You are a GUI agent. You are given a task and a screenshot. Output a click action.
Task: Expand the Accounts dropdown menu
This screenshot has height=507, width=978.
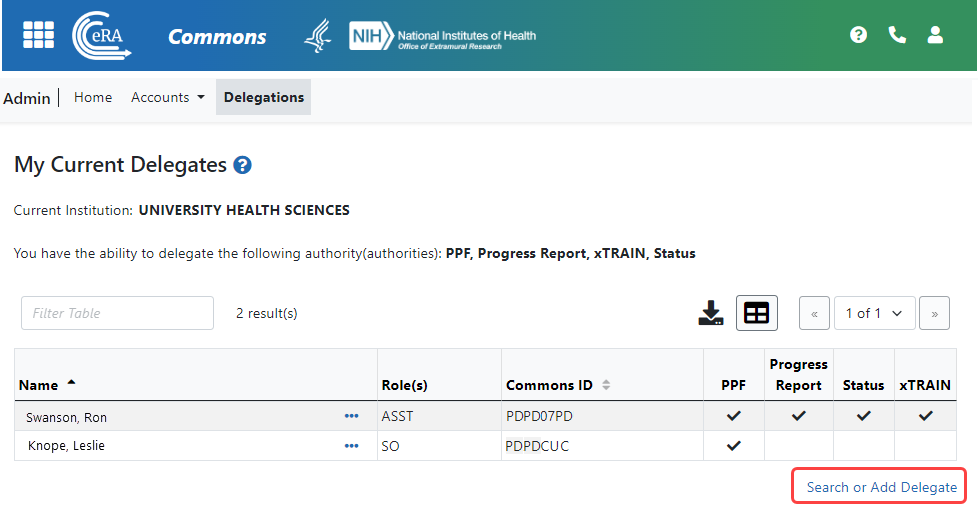168,97
